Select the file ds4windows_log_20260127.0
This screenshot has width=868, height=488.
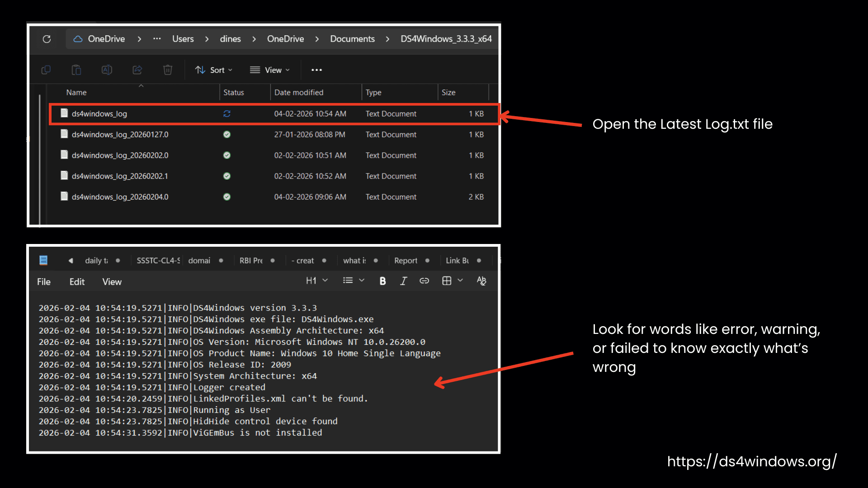(x=120, y=135)
